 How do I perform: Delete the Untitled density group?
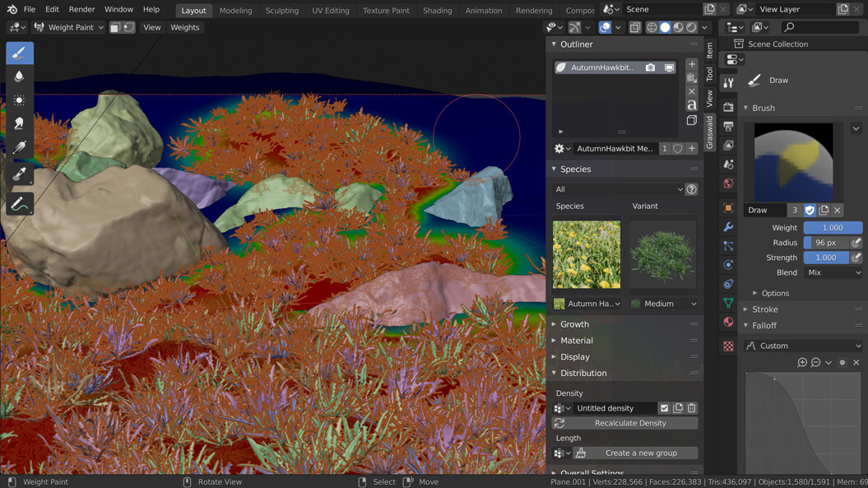tap(692, 408)
